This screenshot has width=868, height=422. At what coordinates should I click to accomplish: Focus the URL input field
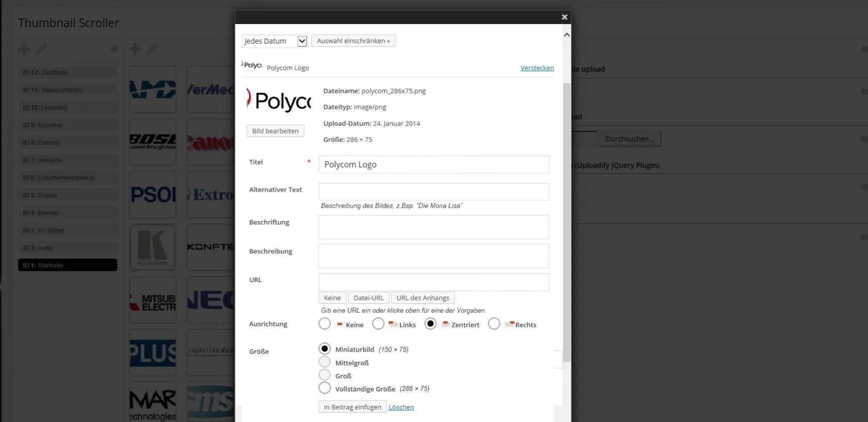[x=434, y=282]
